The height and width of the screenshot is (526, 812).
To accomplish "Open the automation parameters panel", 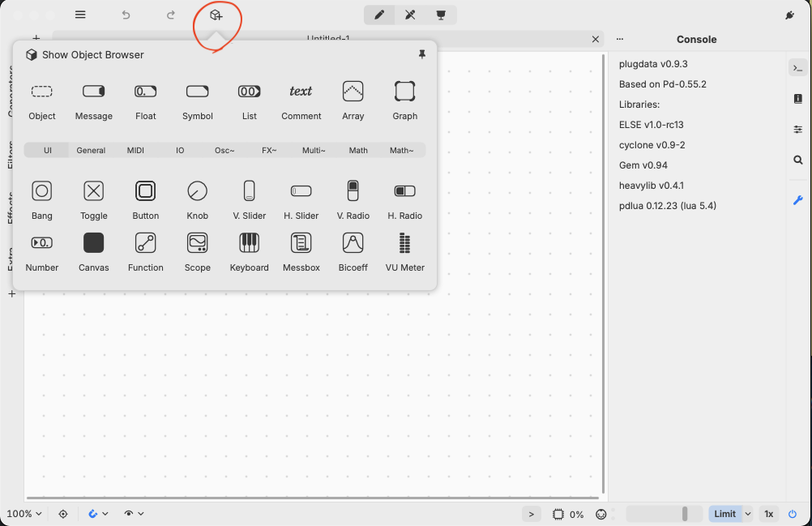I will 797,130.
